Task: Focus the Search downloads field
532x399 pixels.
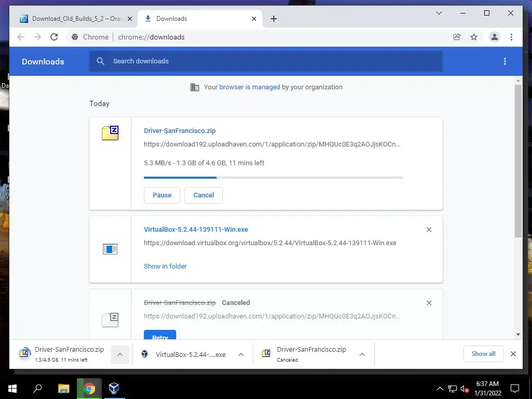Action: click(265, 61)
